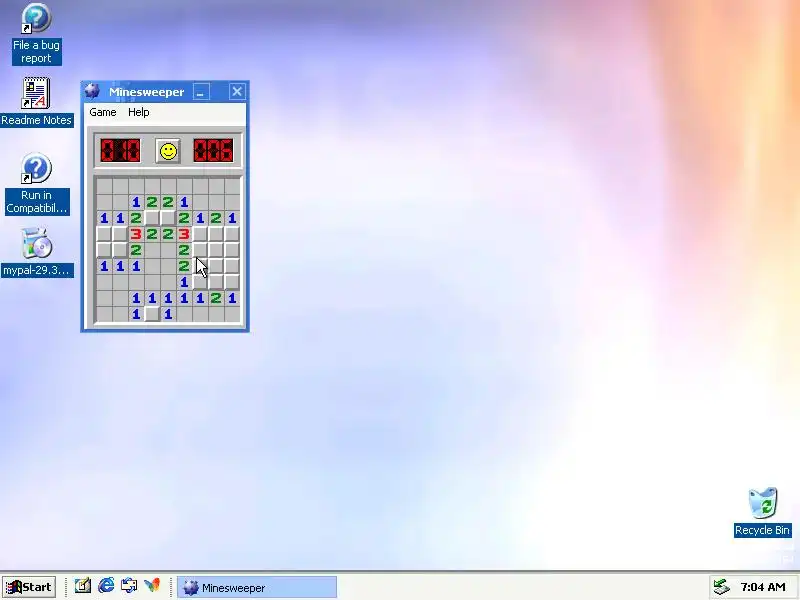Select the Recycle Bin icon
Viewport: 800px width, 600px height.
[x=762, y=512]
